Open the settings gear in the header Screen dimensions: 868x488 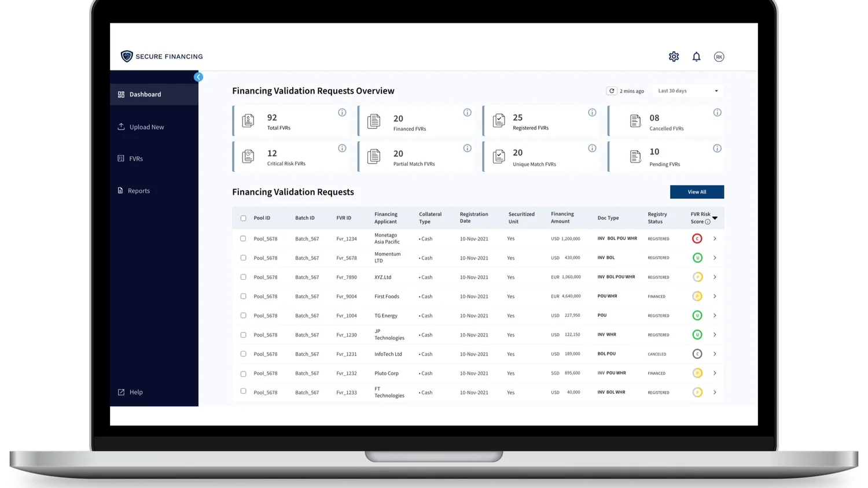point(673,56)
